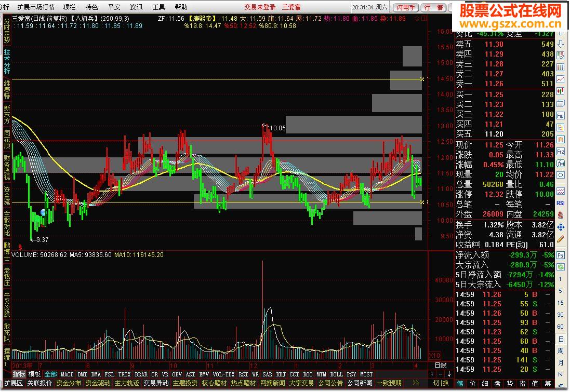
Task: Switch to 模板 tab below chart
Action: tap(34, 374)
